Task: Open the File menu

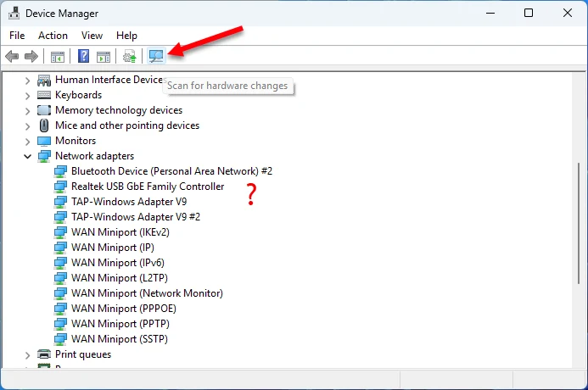Action: click(x=17, y=36)
